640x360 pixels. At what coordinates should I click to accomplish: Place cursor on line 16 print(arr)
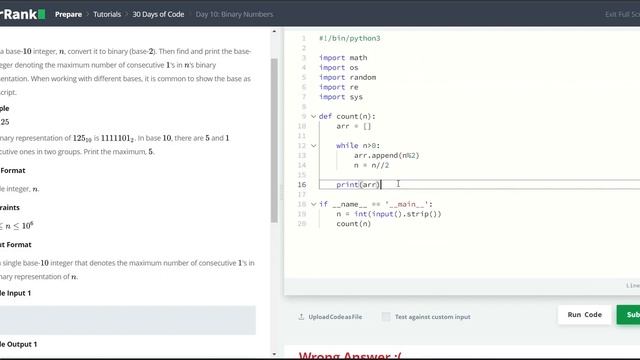pyautogui.click(x=358, y=184)
